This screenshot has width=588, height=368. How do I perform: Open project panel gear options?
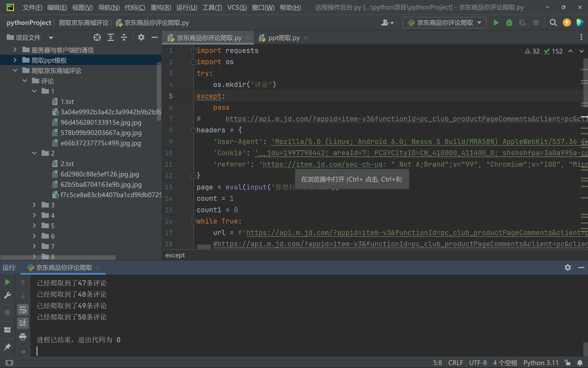[x=141, y=37]
